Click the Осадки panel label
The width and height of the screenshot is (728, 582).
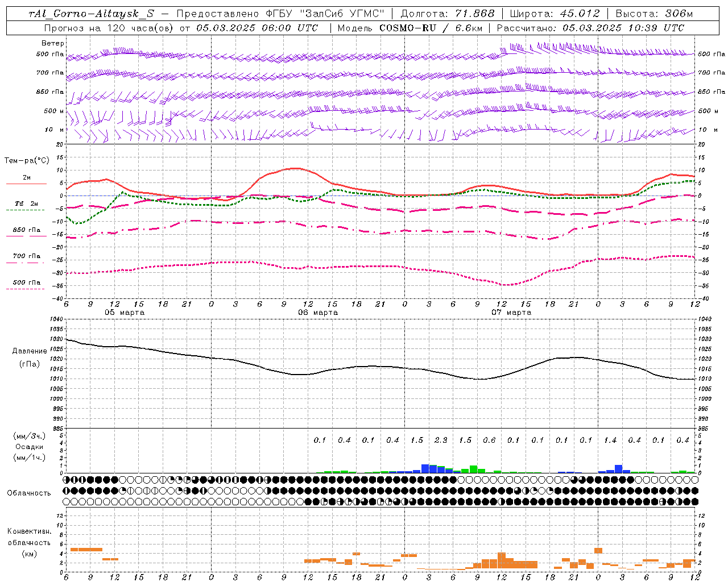(29, 447)
